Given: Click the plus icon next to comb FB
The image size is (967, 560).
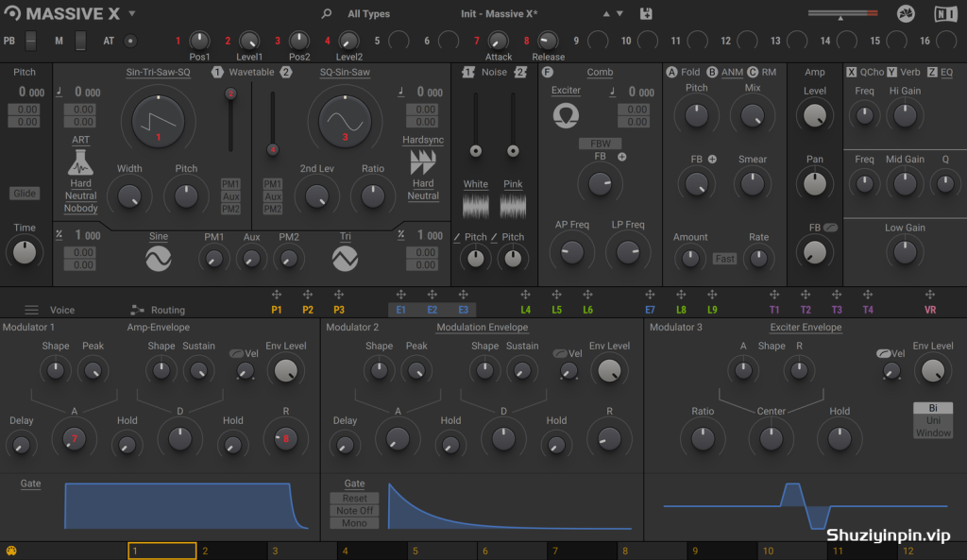Looking at the screenshot, I should click(x=621, y=157).
